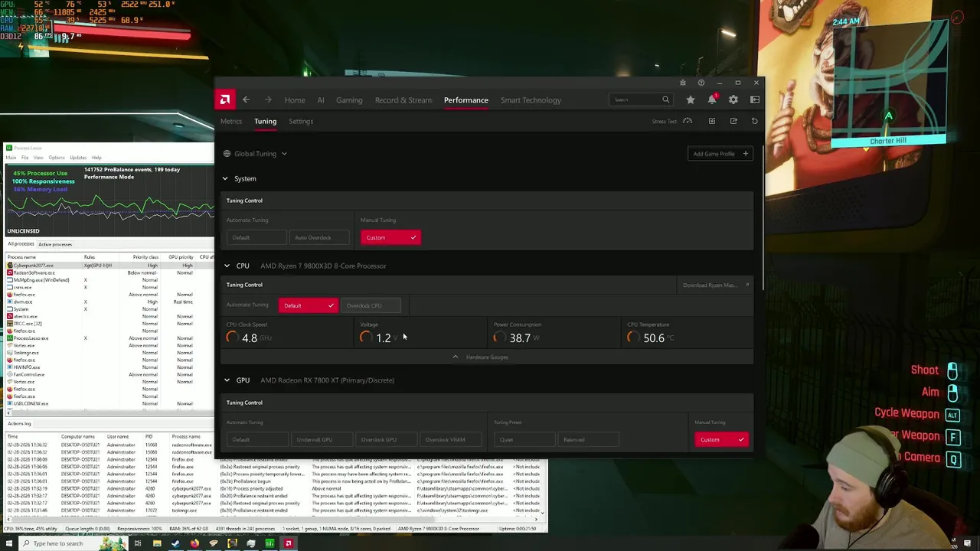This screenshot has width=980, height=551.
Task: Click the import tuning profile icon
Action: point(712,121)
